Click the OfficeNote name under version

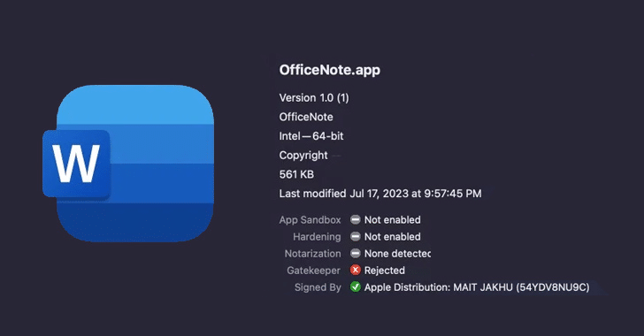306,117
